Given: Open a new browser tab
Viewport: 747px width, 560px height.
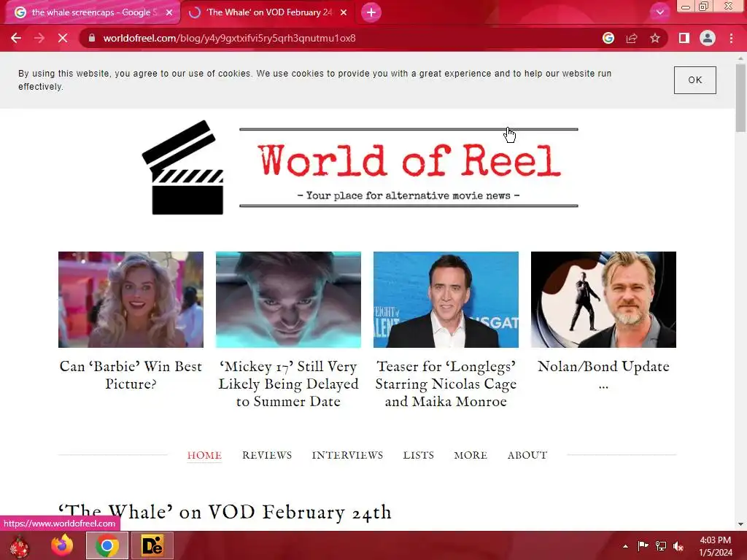Looking at the screenshot, I should coord(371,12).
